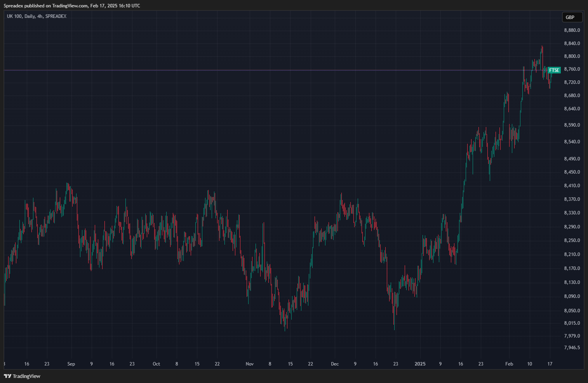Select the 8,490.0 price axis label
The width and height of the screenshot is (588, 383).
pyautogui.click(x=572, y=159)
